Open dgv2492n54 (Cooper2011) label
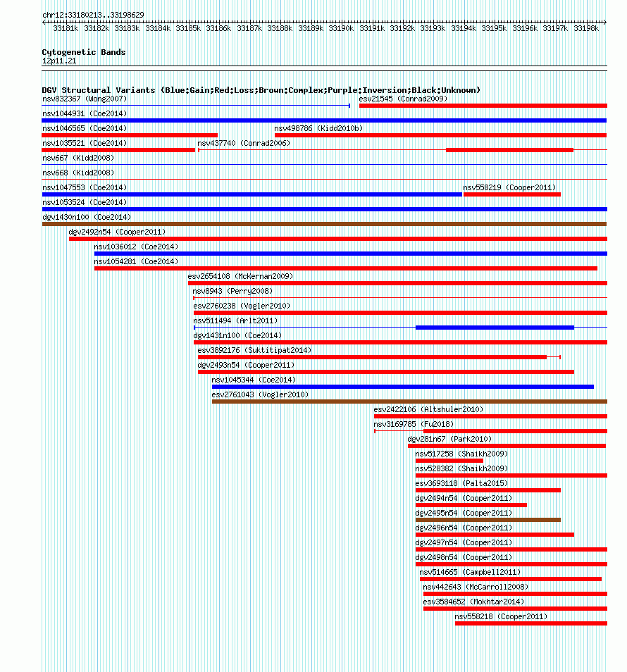Screen dimensions: 627x672 117,232
